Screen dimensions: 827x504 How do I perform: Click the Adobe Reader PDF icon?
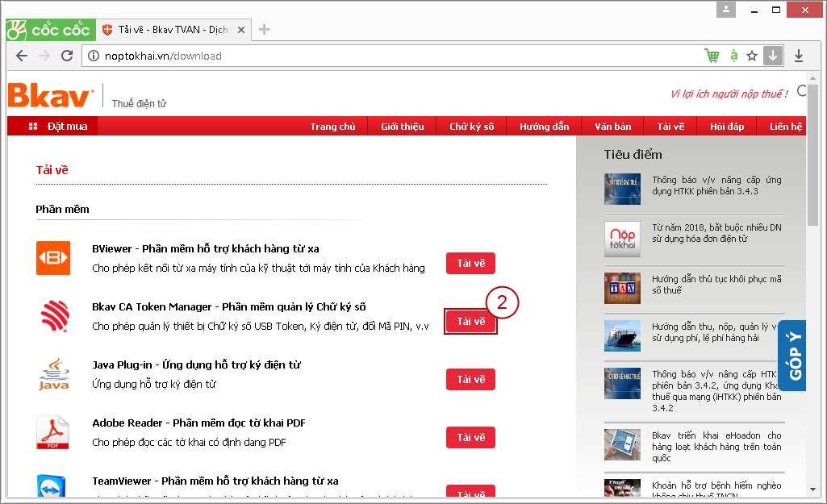pyautogui.click(x=53, y=432)
